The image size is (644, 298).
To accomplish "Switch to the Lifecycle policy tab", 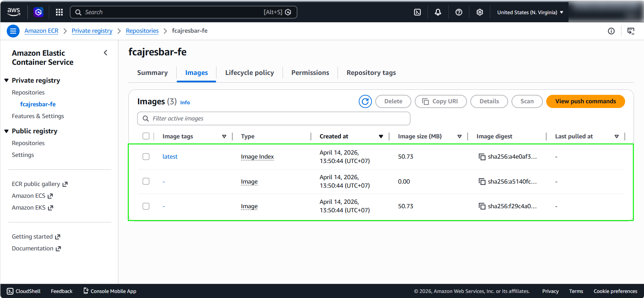I will click(250, 73).
